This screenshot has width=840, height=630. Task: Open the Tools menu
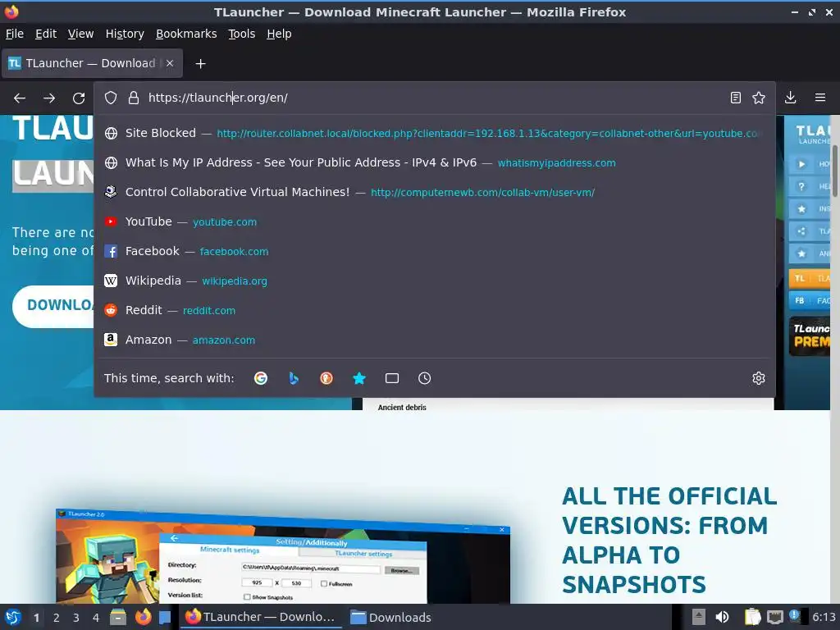point(242,34)
